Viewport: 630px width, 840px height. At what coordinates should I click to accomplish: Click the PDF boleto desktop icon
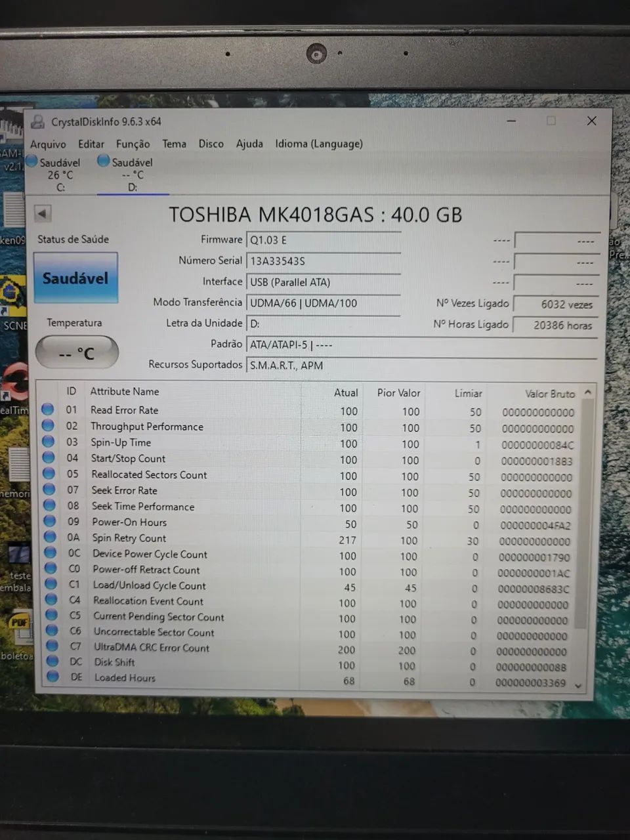(18, 634)
